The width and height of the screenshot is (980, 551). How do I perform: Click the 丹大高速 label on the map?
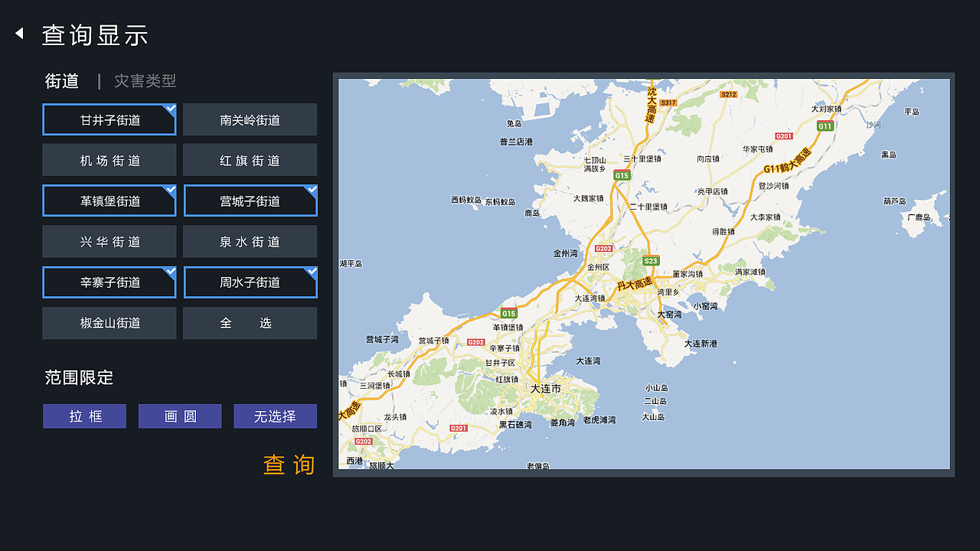[635, 285]
